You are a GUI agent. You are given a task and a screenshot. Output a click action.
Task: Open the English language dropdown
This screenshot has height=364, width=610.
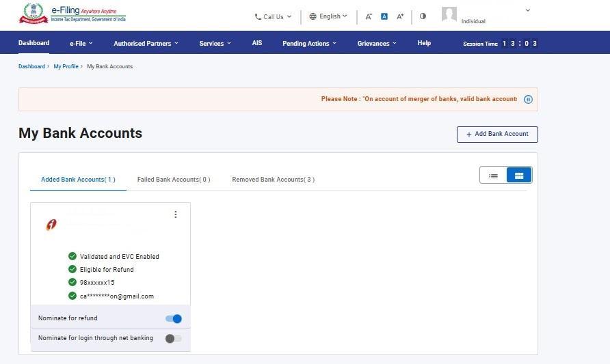tap(328, 16)
